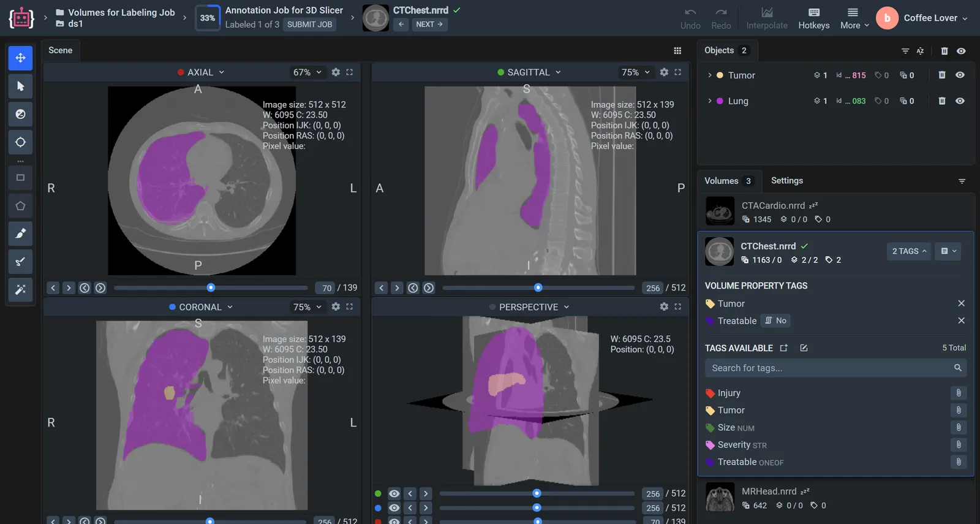The image size is (980, 524).
Task: Click the Search for tags field
Action: 835,368
